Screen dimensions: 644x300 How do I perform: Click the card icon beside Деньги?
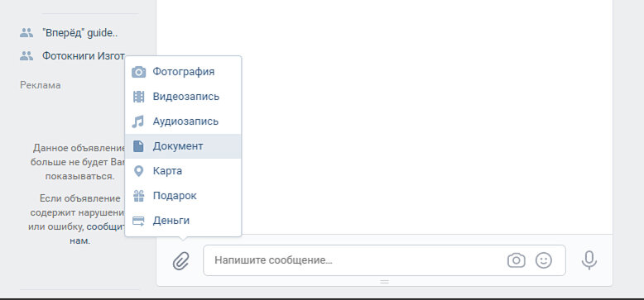coord(138,221)
